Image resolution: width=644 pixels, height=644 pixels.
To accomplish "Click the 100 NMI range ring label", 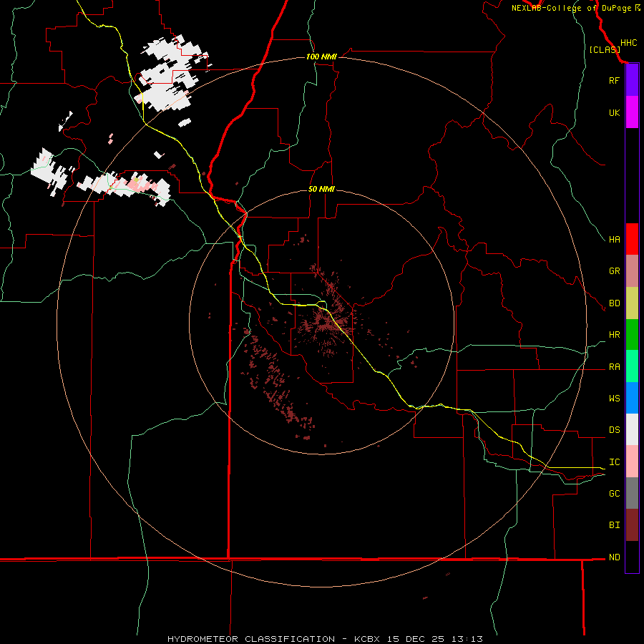I will pyautogui.click(x=321, y=57).
